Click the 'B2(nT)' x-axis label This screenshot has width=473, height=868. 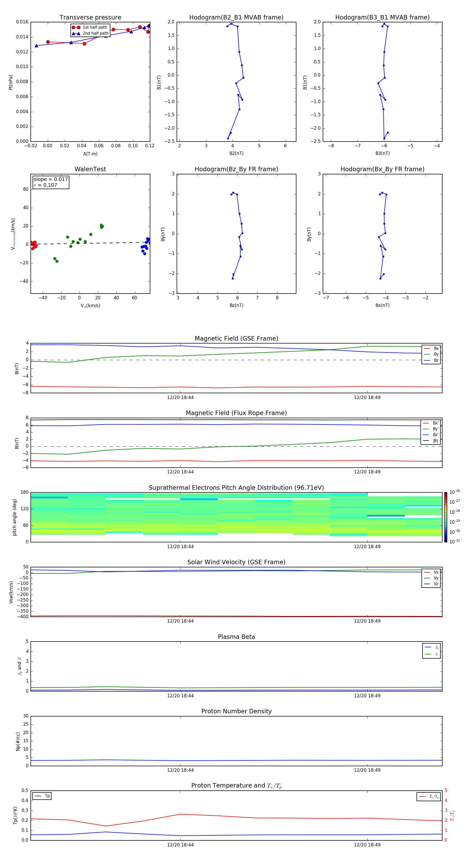[236, 153]
